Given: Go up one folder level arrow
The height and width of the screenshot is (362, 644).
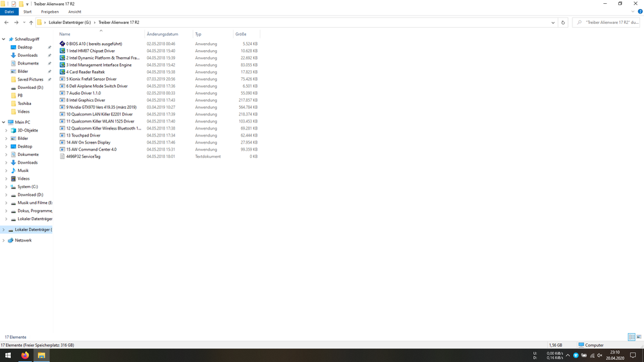Looking at the screenshot, I should click(x=31, y=23).
